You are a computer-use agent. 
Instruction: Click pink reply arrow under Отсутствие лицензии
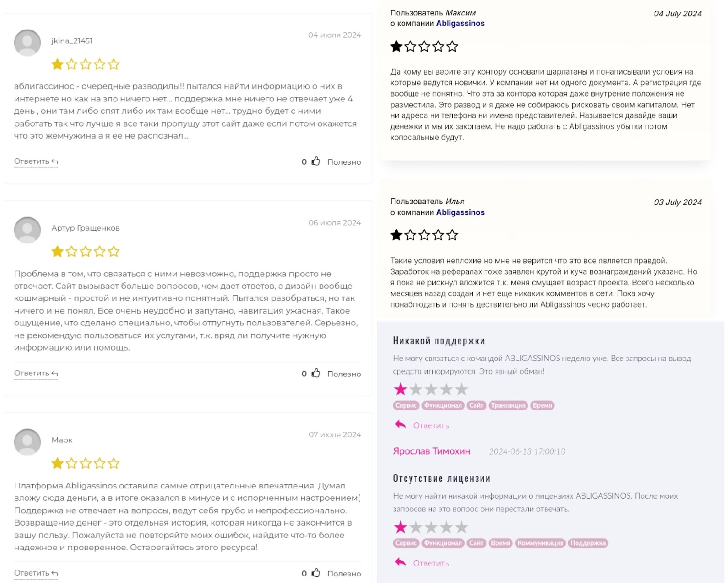click(x=400, y=562)
